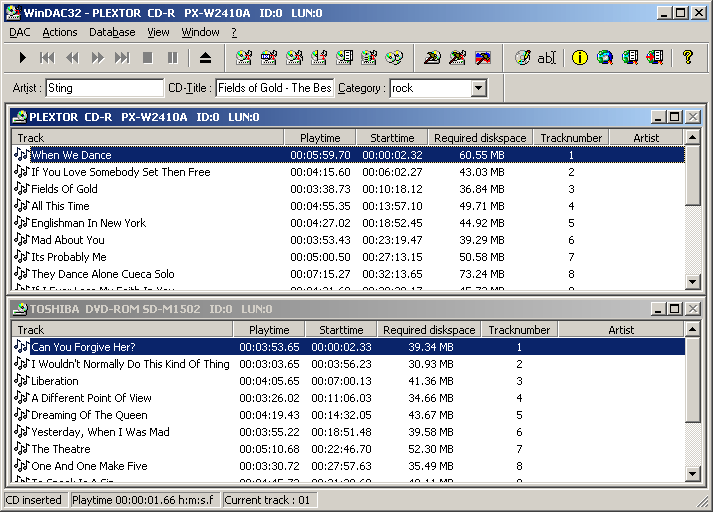Open the '?' help menu
Viewport: 713px width, 512px height.
coord(234,32)
